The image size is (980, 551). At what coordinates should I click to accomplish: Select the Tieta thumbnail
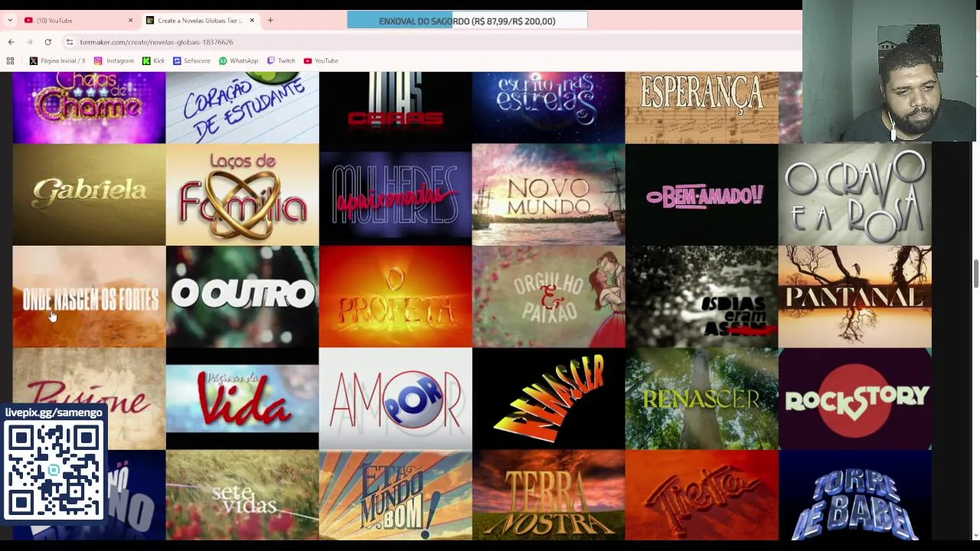point(701,495)
